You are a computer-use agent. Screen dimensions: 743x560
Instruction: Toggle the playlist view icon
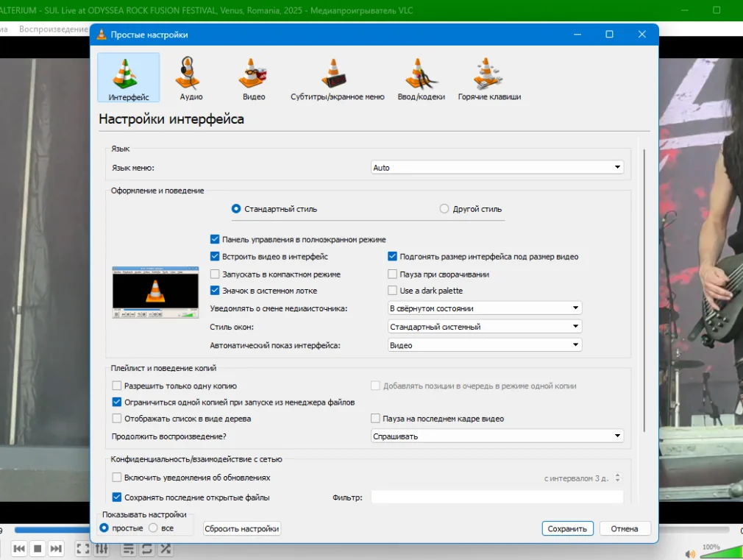128,549
